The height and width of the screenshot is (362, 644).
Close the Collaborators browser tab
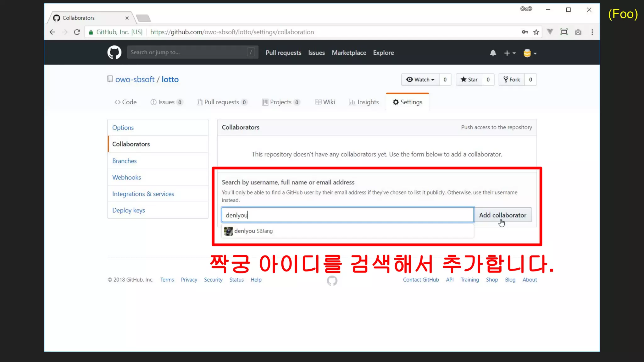click(x=127, y=18)
